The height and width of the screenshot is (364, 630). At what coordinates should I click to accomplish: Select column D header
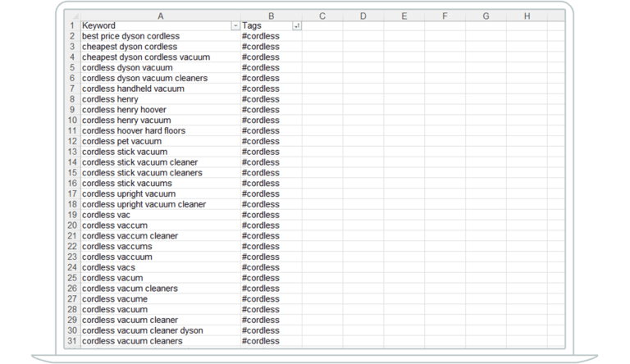[x=363, y=16]
